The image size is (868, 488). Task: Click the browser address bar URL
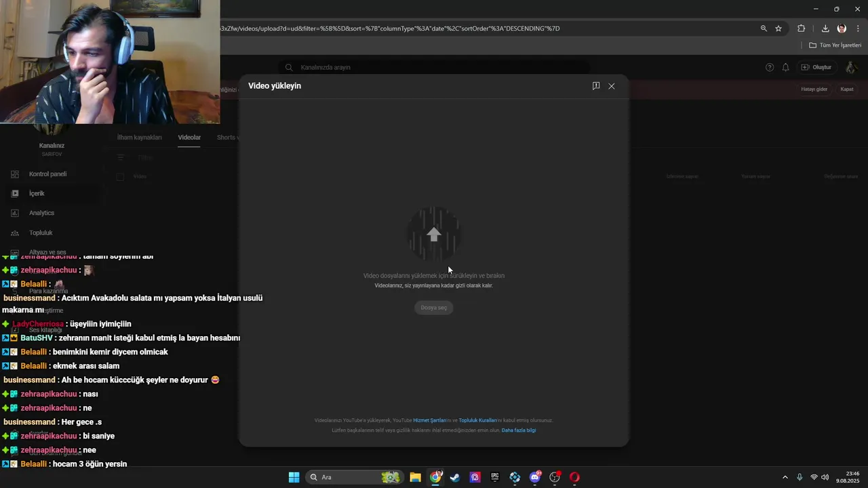pyautogui.click(x=390, y=28)
